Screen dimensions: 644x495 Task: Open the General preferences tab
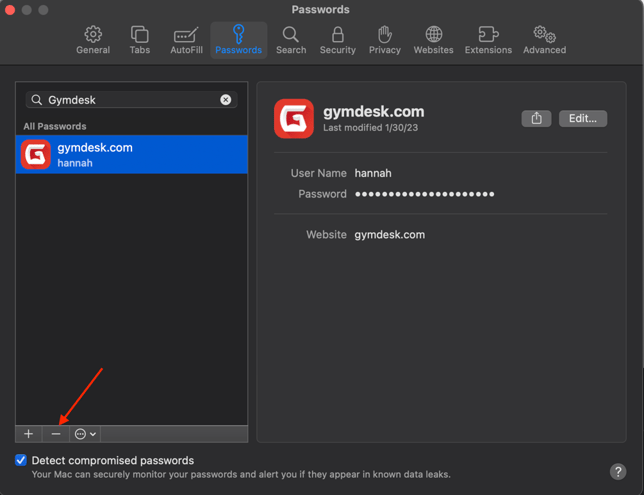point(93,40)
